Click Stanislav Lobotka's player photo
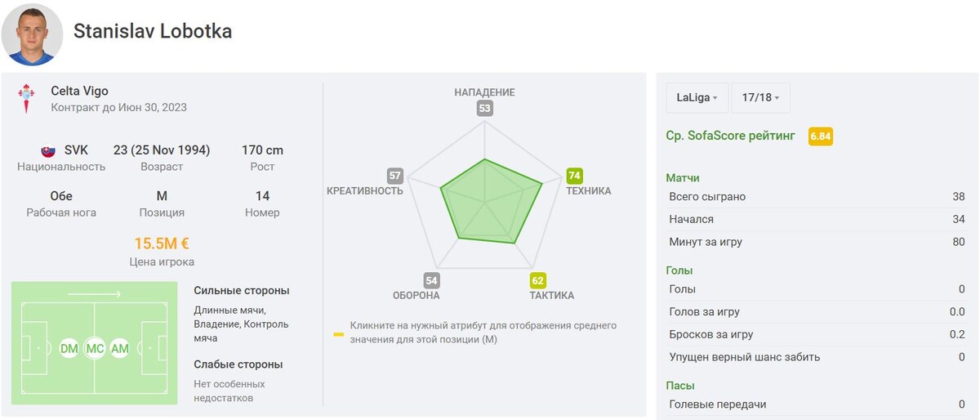The height and width of the screenshot is (420, 980). (32, 34)
